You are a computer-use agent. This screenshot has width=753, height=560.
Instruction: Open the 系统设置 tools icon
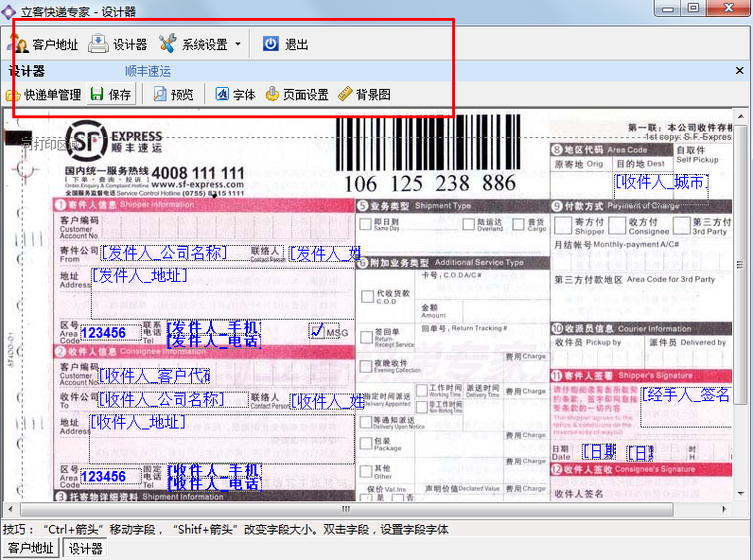point(167,44)
